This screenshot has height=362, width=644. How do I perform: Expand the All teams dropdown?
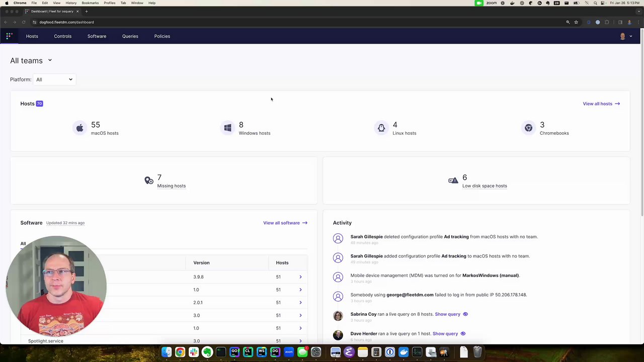(31, 60)
